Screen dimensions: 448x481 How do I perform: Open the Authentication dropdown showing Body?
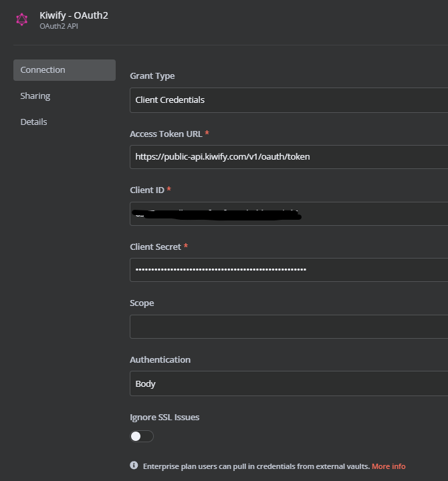pos(289,383)
